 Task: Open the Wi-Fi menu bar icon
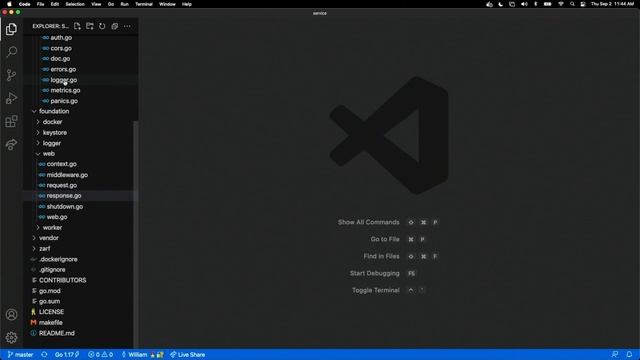coord(561,4)
